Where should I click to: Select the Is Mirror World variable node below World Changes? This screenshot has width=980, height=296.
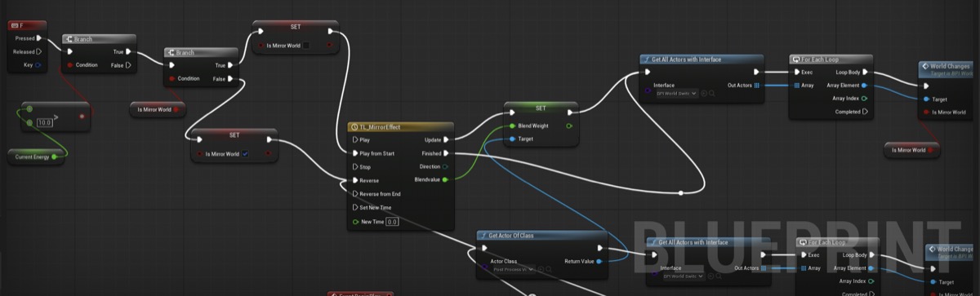[912, 150]
